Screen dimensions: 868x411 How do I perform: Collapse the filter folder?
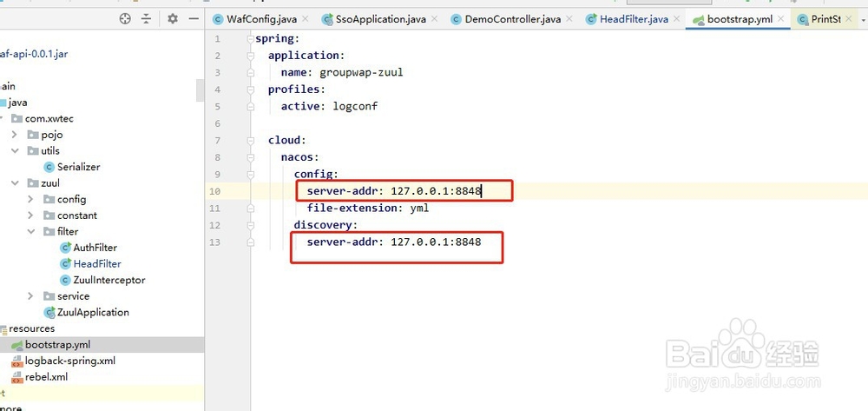click(x=30, y=231)
